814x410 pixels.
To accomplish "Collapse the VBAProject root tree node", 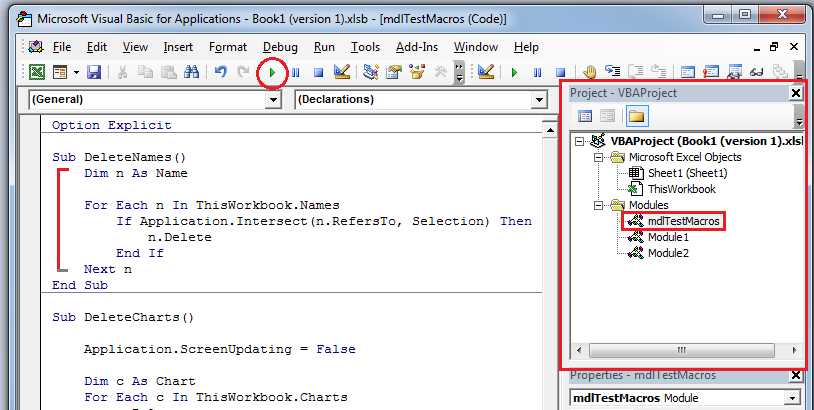I will [580, 141].
